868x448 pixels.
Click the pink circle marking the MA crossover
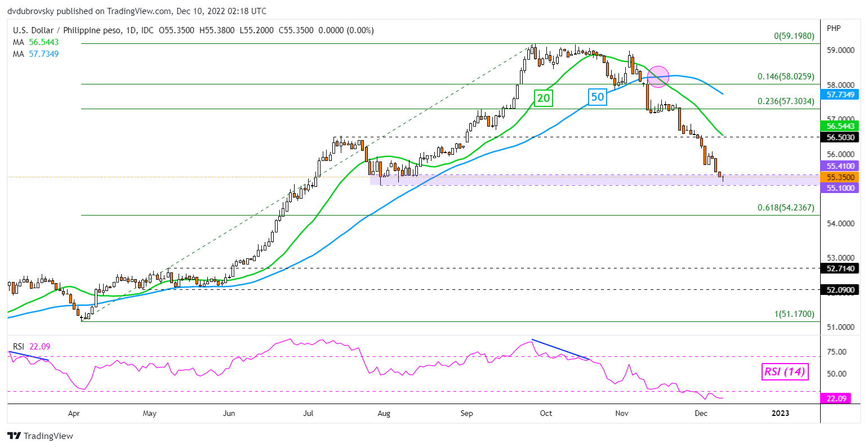pyautogui.click(x=658, y=75)
